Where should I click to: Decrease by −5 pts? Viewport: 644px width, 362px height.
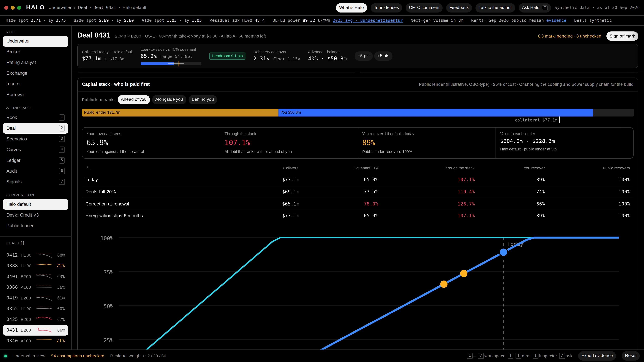[364, 56]
